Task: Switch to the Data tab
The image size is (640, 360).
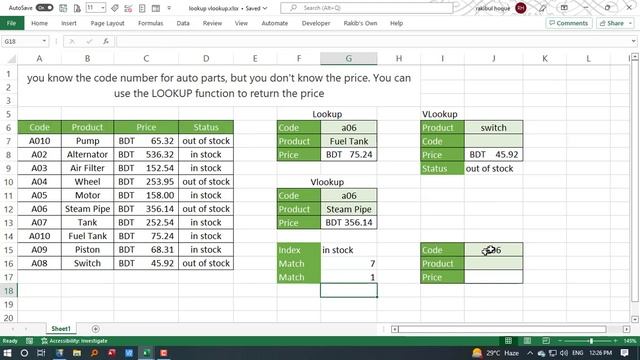Action: [183, 23]
